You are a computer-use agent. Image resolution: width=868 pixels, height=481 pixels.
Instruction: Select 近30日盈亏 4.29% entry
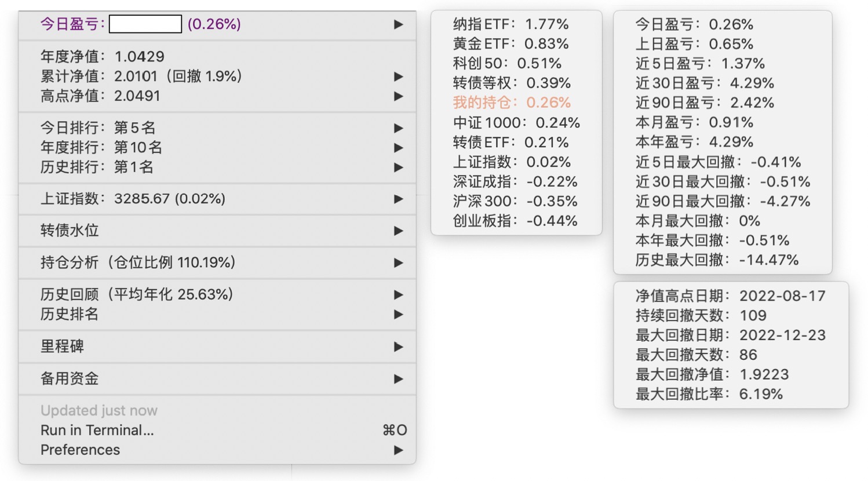pos(705,83)
